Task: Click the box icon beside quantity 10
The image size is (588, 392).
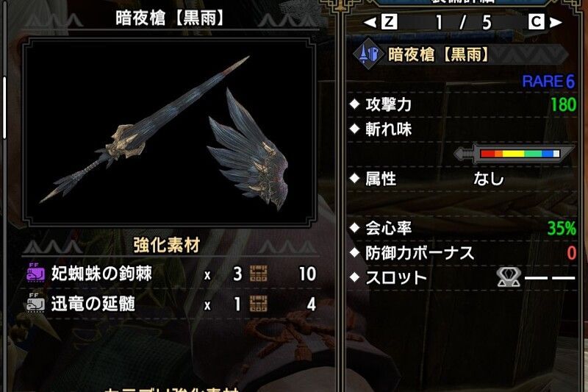Action: 259,274
